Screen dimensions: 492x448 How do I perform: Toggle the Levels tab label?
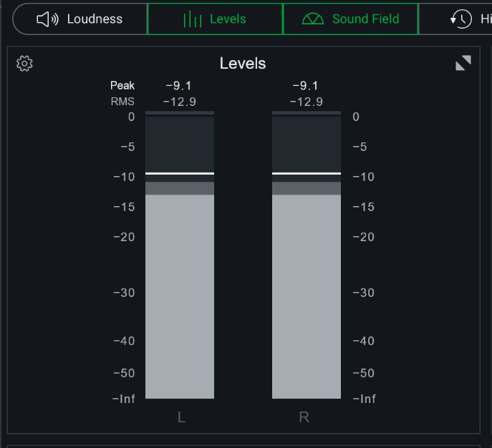tap(228, 19)
